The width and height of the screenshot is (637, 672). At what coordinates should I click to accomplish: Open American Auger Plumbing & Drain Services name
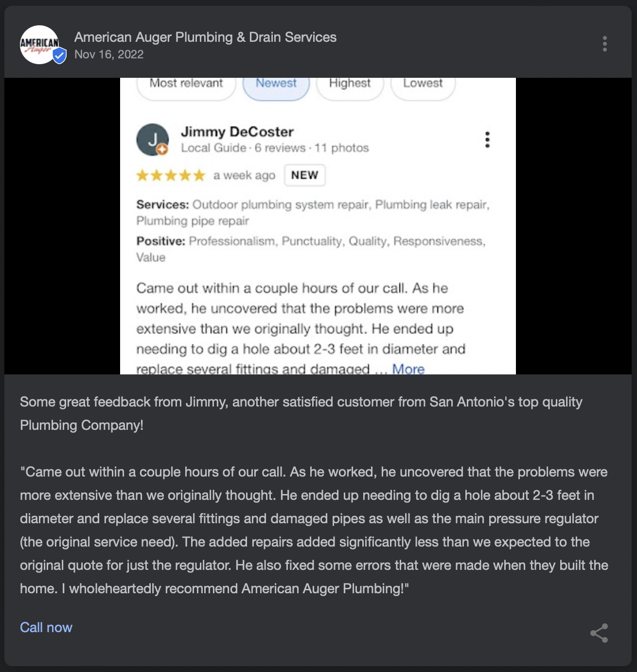pyautogui.click(x=205, y=37)
